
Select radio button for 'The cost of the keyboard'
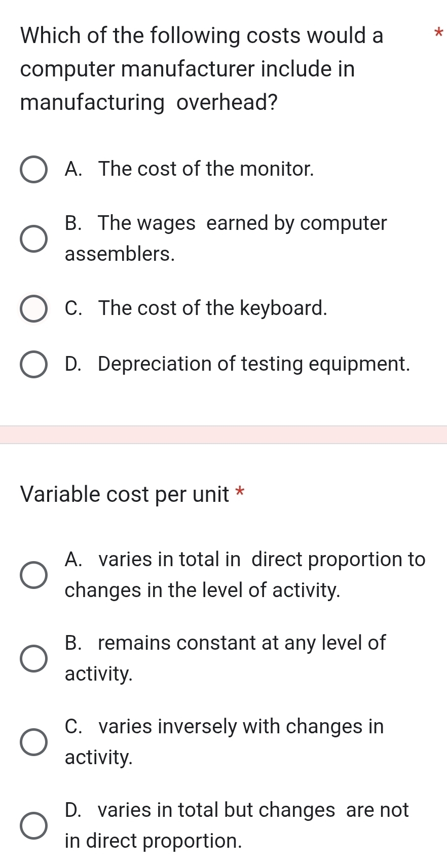(x=34, y=309)
